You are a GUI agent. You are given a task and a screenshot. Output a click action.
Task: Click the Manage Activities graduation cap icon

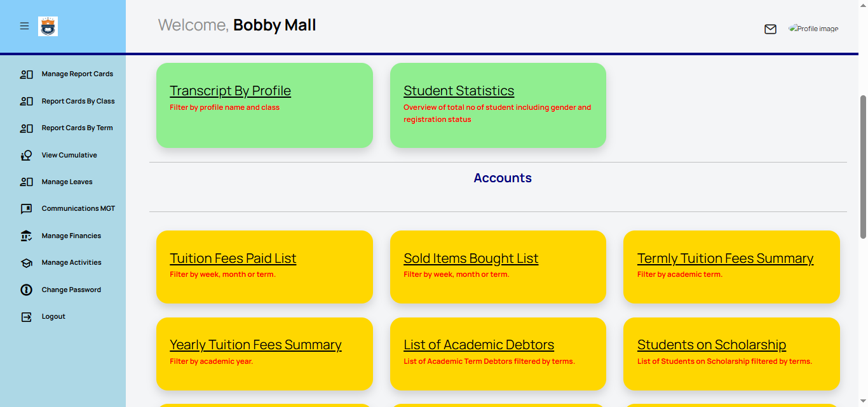[x=26, y=263]
